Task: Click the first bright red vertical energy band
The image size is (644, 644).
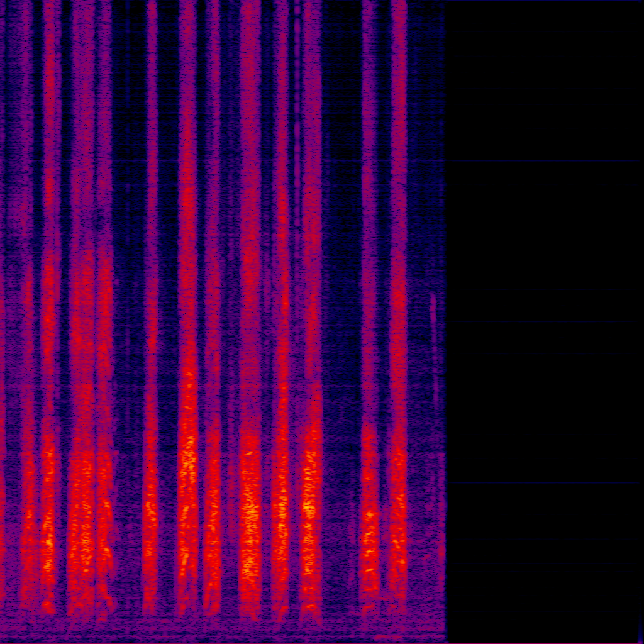Action: click(49, 314)
